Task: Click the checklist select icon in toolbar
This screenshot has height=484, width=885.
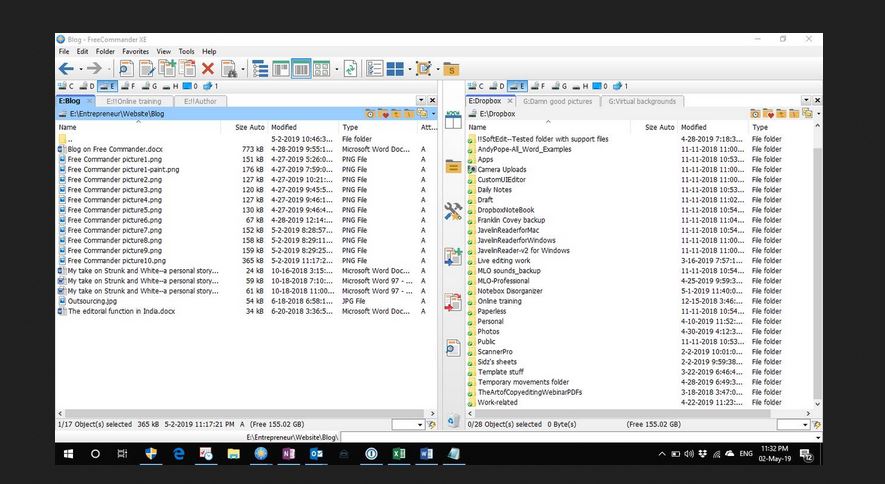Action: point(375,69)
